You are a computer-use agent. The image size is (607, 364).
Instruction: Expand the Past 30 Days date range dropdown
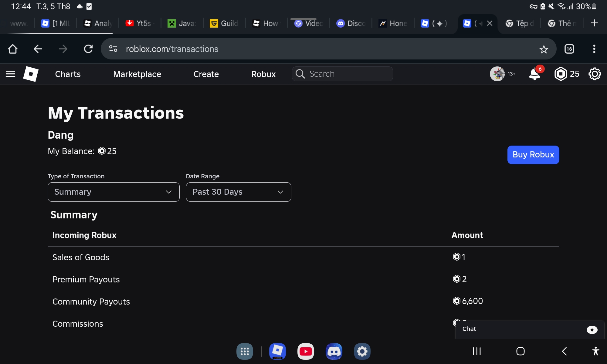tap(239, 192)
